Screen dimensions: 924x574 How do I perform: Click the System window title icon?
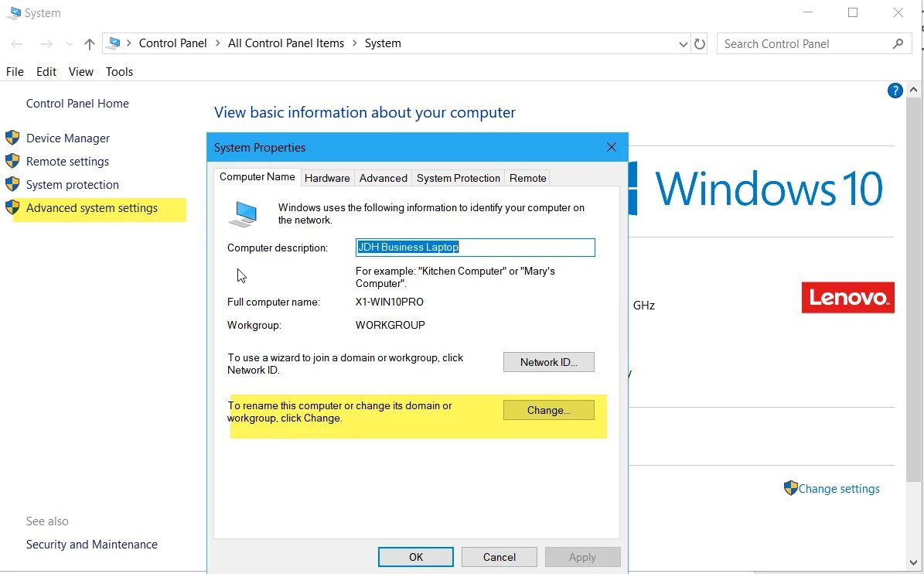click(x=13, y=13)
